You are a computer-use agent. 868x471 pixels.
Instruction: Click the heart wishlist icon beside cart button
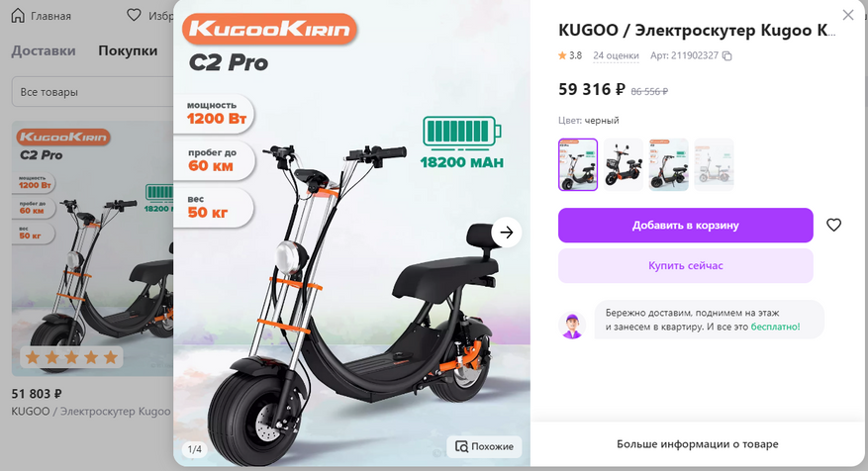pyautogui.click(x=833, y=225)
